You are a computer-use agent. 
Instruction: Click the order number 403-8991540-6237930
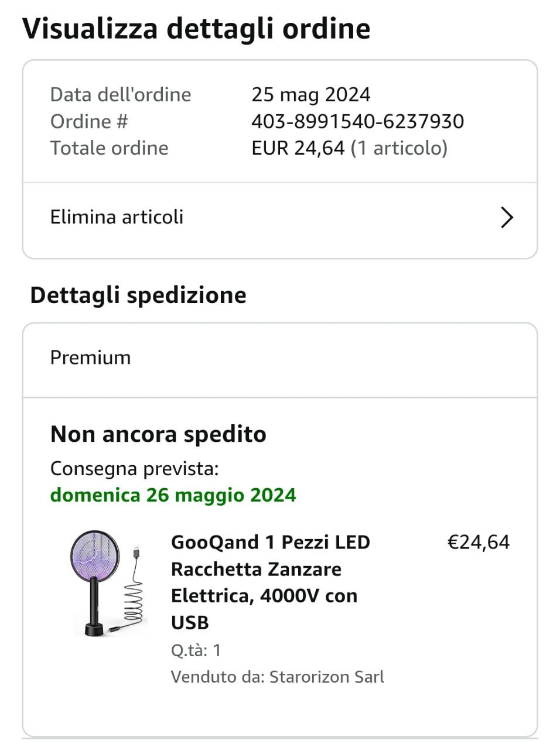tap(357, 121)
